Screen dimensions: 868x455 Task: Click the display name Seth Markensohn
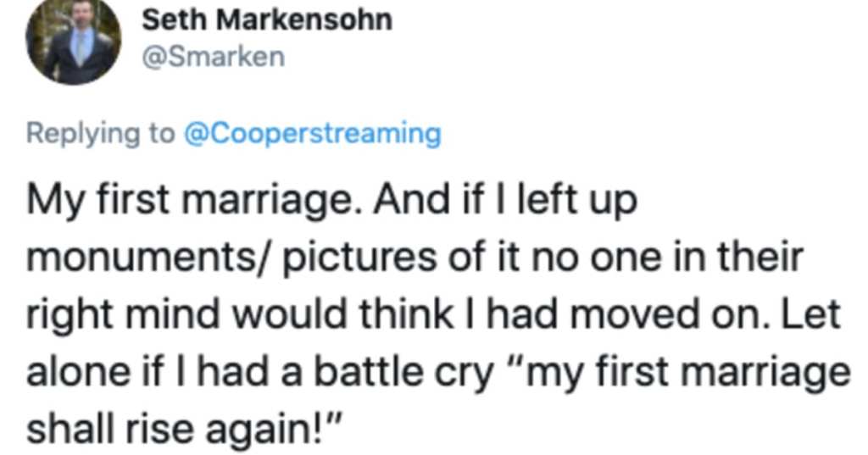click(x=266, y=19)
